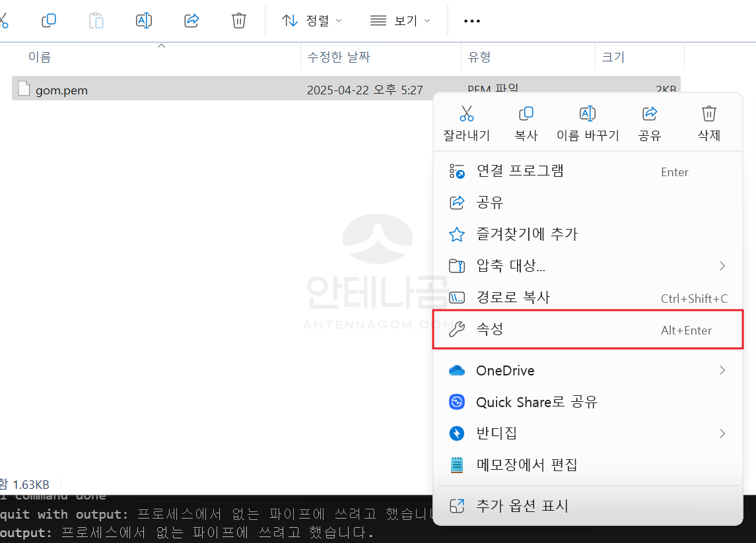This screenshot has width=756, height=543.
Task: Sort by the 크기 column header
Action: [613, 57]
